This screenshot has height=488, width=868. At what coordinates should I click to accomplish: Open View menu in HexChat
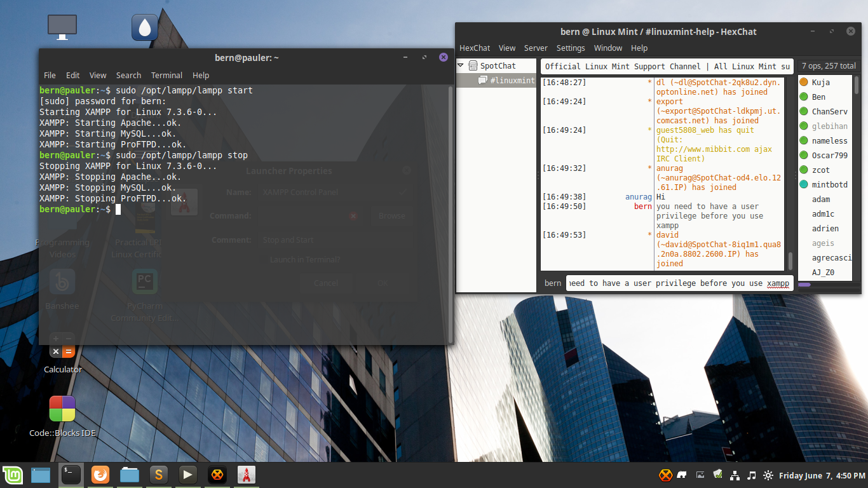pos(507,48)
